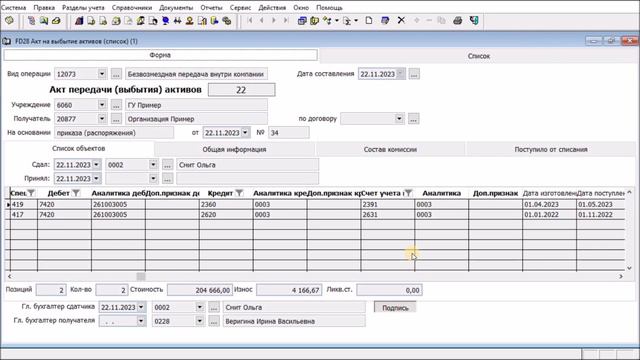
Task: Click Кредит cell 2620
Action: pos(226,215)
